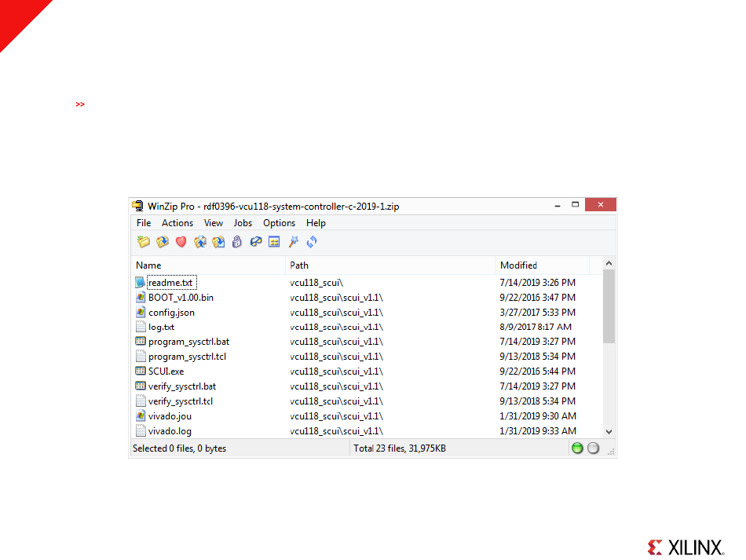Click the icon beside program_sysctrl.bat
Viewport: 746px width, 560px height.
click(141, 341)
